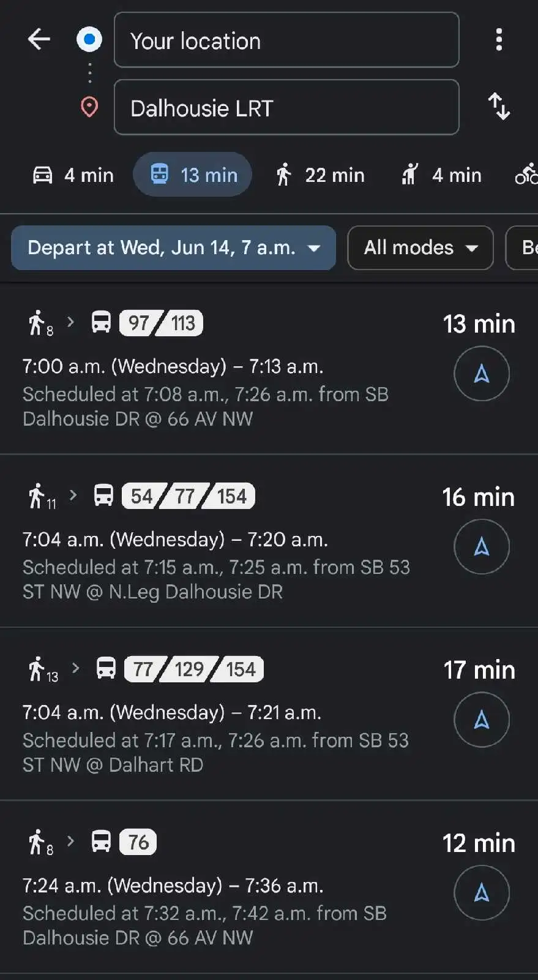Screen dimensions: 538x980
Task: Select the driving 4 min tab
Action: (x=73, y=175)
